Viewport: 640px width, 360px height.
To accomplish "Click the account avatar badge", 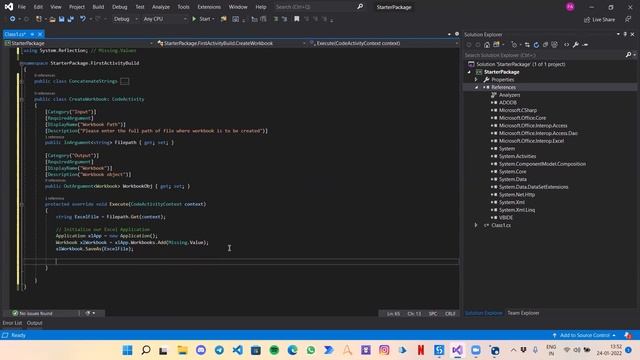I will click(570, 7).
